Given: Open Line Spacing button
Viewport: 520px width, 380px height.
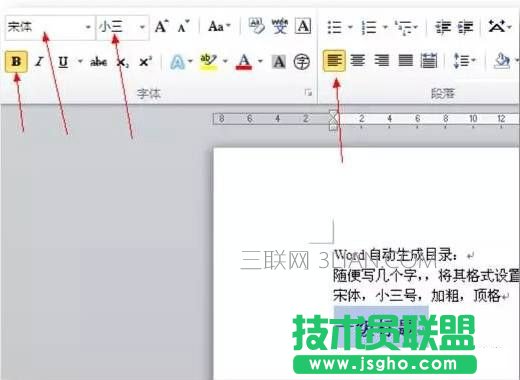Looking at the screenshot, I should (465, 61).
